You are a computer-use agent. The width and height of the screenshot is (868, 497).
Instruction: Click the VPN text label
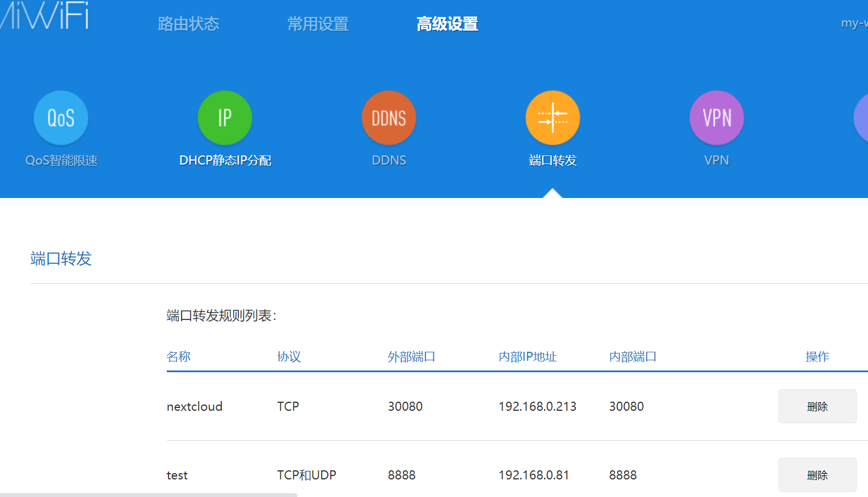coord(716,160)
